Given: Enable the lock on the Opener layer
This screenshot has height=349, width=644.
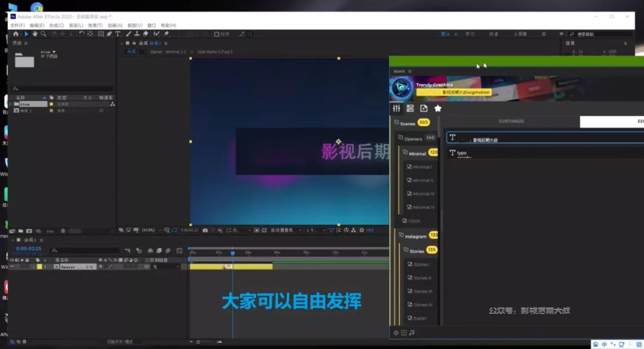Looking at the screenshot, I should pyautogui.click(x=28, y=266).
